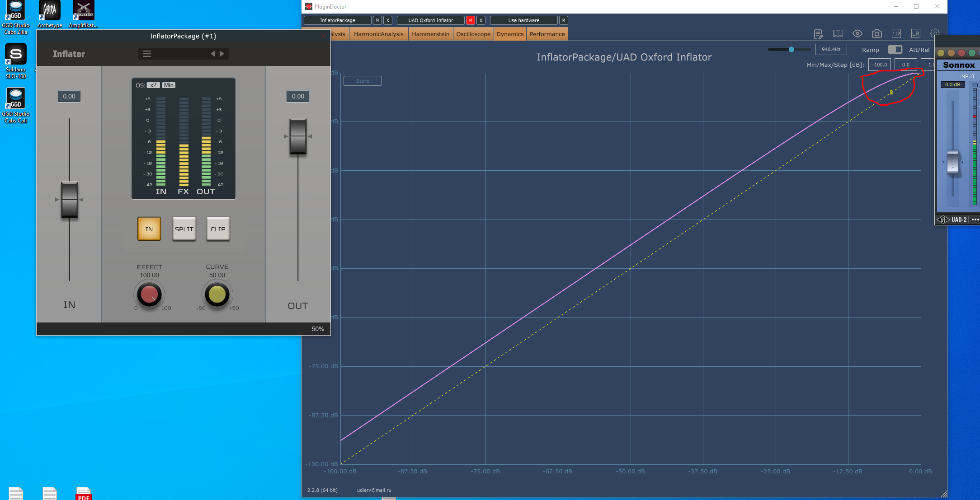Enable the SPLIT band mode button
The height and width of the screenshot is (500, 980).
(184, 229)
